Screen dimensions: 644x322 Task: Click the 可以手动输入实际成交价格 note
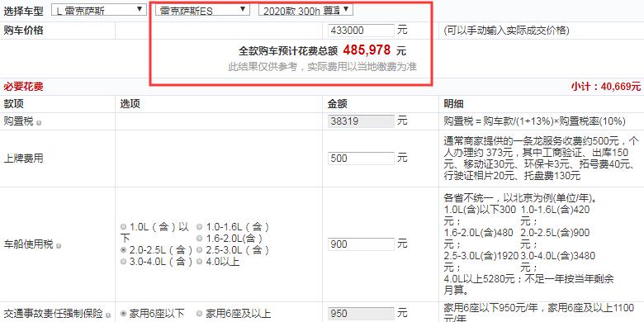pyautogui.click(x=506, y=31)
